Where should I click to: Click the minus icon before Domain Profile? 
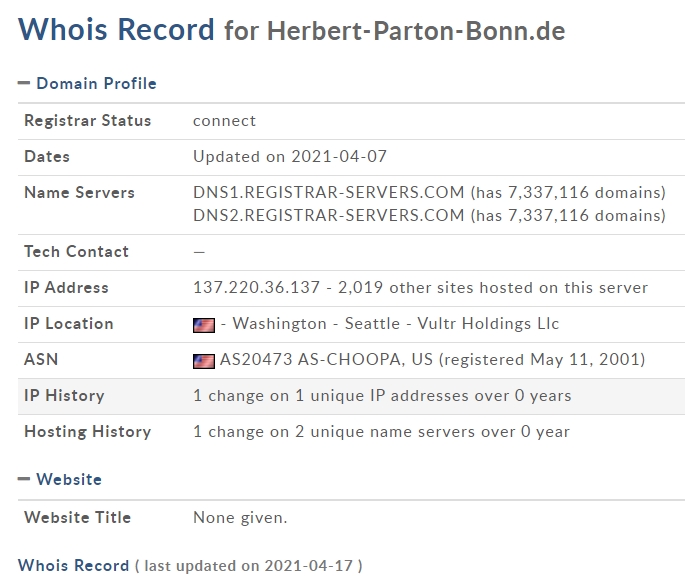point(24,83)
